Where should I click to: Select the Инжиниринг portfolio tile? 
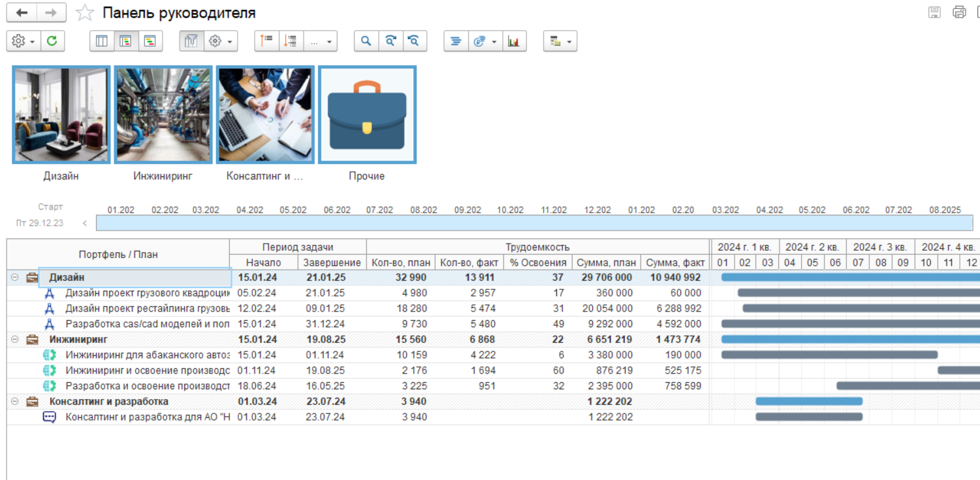pyautogui.click(x=163, y=114)
